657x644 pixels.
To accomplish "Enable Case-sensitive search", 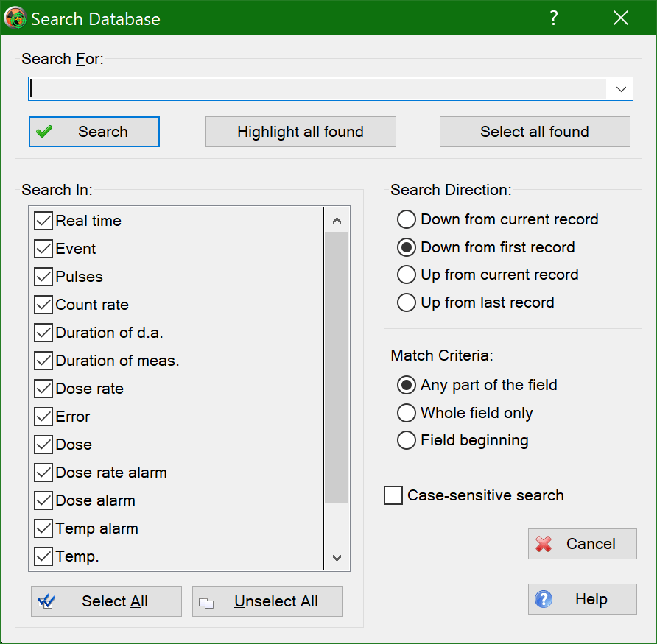I will pos(393,495).
